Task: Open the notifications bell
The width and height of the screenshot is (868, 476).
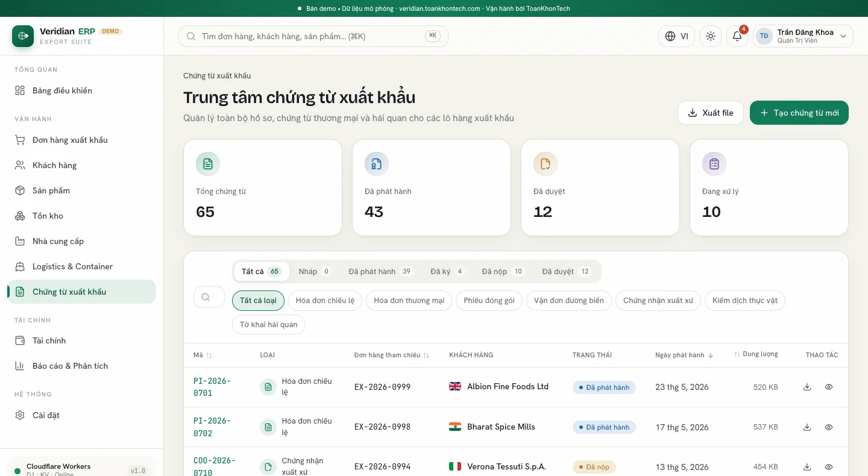Action: pyautogui.click(x=737, y=36)
